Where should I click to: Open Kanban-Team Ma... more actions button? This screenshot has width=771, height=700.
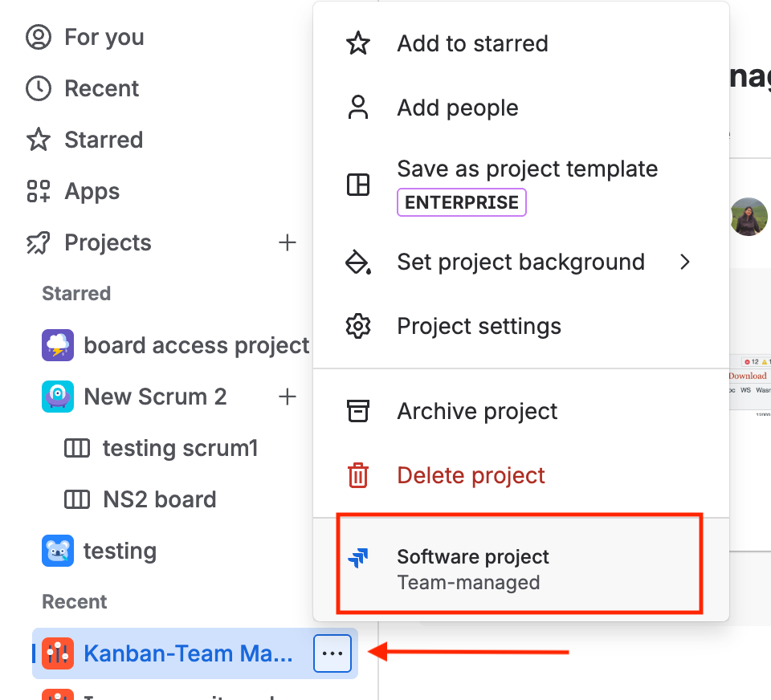332,653
